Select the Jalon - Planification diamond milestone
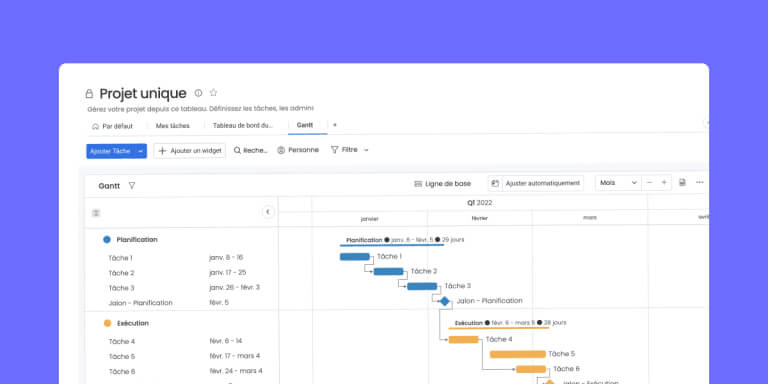This screenshot has width=768, height=384. pyautogui.click(x=444, y=301)
